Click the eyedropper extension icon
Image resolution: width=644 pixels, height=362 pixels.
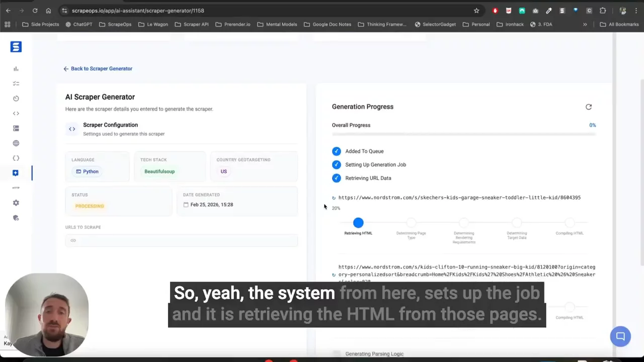(x=549, y=11)
